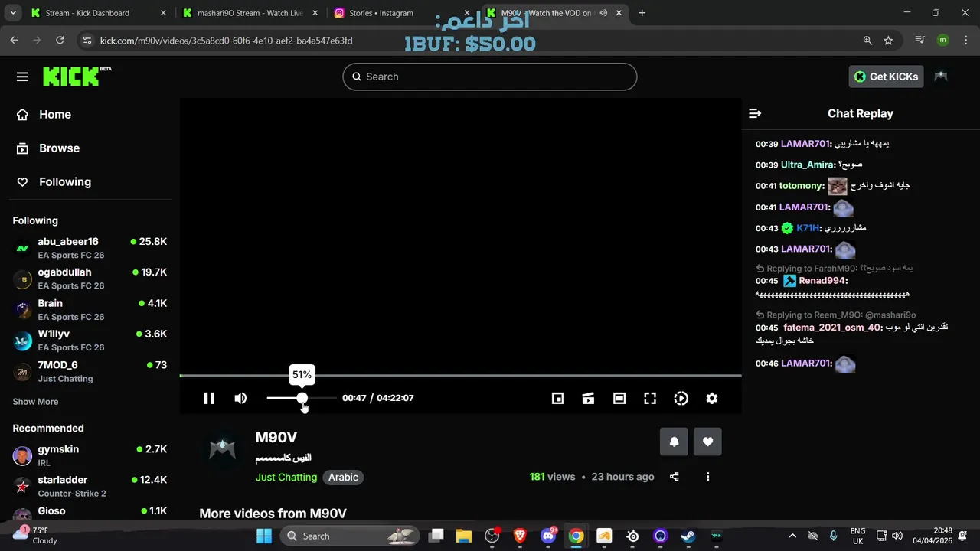Open browser zoom indicator

867,41
